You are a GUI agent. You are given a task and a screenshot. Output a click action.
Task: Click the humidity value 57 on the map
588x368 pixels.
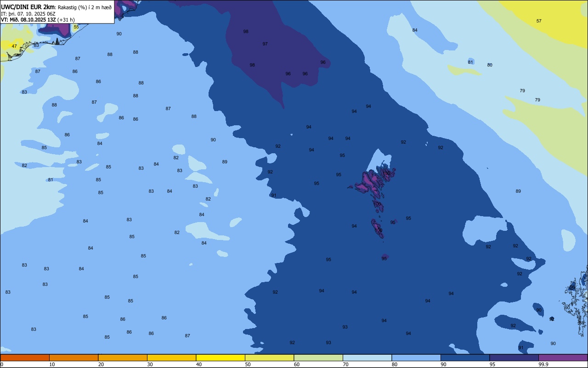[x=539, y=21]
